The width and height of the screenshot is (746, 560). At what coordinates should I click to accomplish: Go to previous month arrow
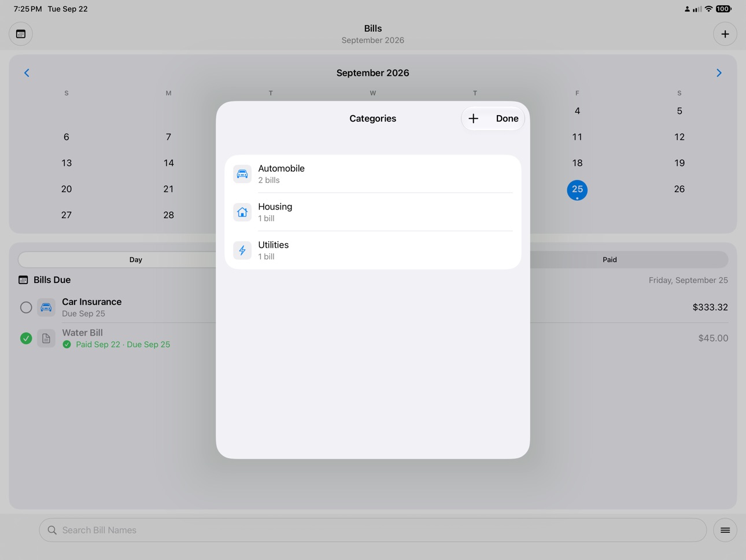coord(27,73)
